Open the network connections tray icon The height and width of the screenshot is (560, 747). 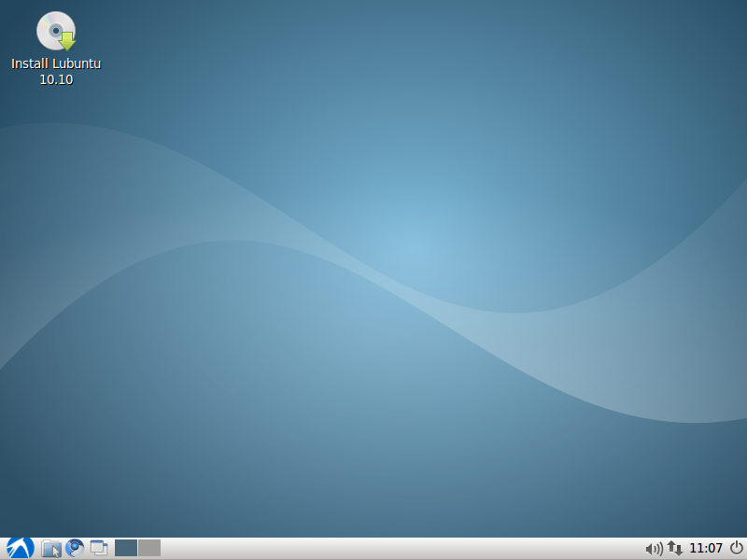[674, 548]
